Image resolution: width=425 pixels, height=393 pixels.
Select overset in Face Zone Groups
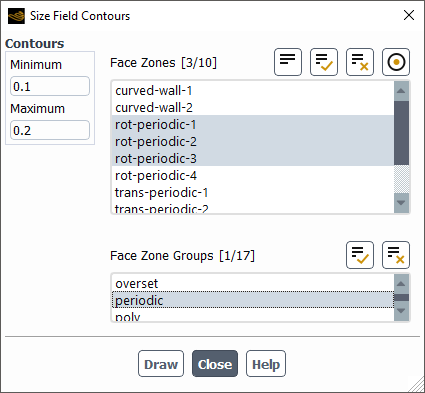(x=253, y=283)
